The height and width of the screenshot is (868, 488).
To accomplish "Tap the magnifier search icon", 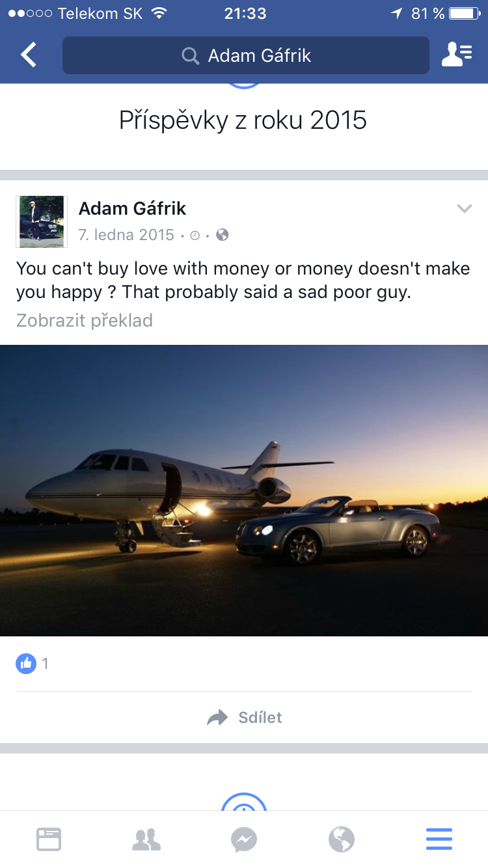I will click(x=190, y=56).
